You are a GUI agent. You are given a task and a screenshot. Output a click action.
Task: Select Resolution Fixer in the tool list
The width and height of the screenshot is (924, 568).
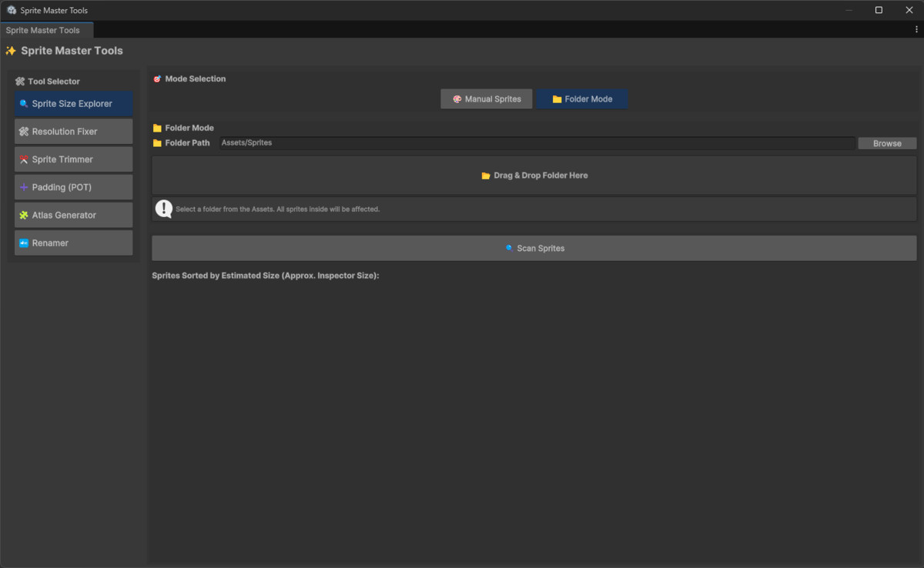(73, 132)
